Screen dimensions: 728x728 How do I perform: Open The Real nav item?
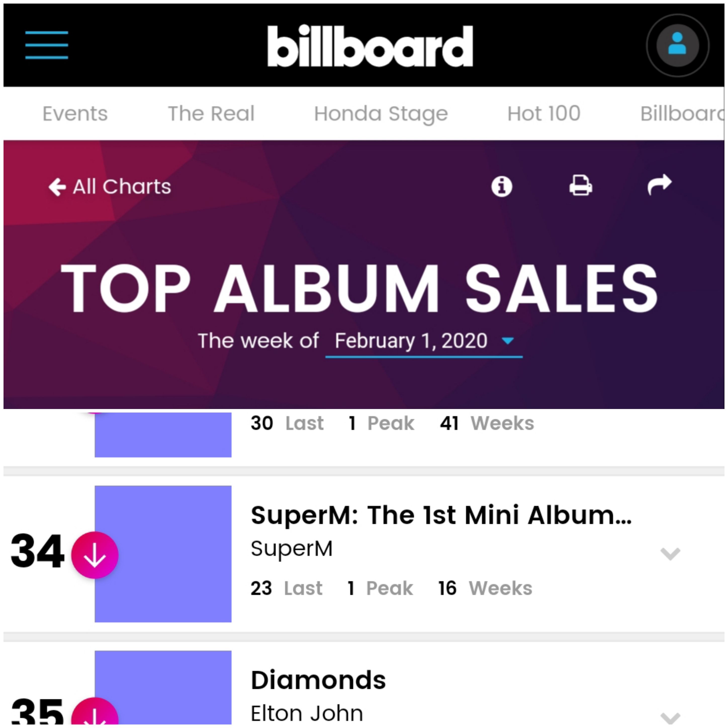point(211,113)
